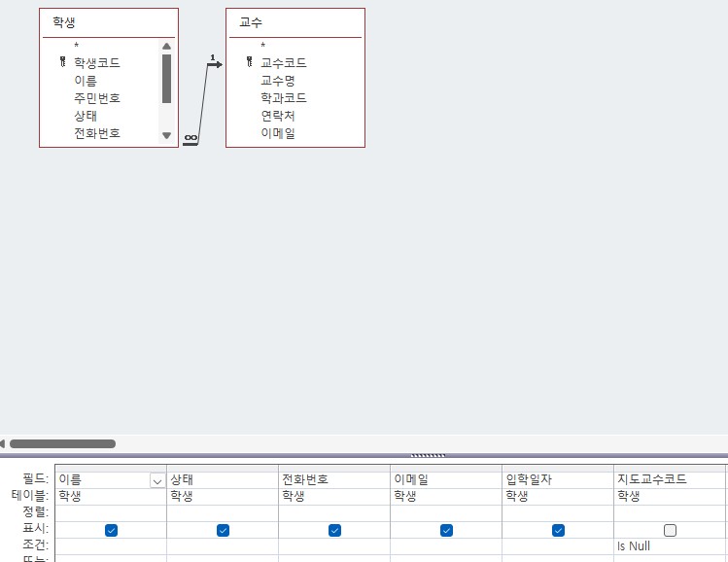Select the 교수 table title bar
The height and width of the screenshot is (562, 728).
295,22
